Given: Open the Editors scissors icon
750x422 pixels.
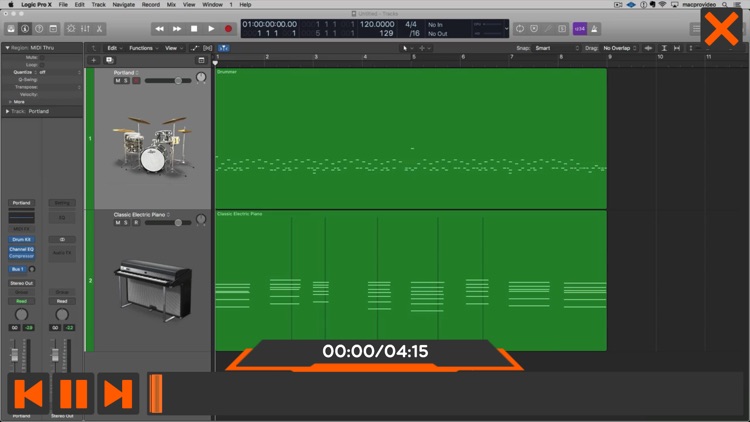Looking at the screenshot, I should 99,29.
